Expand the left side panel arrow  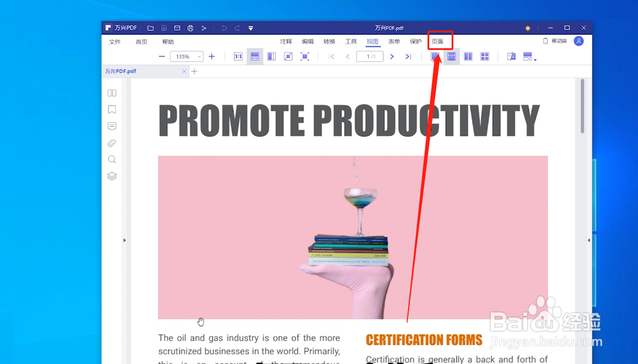[125, 241]
